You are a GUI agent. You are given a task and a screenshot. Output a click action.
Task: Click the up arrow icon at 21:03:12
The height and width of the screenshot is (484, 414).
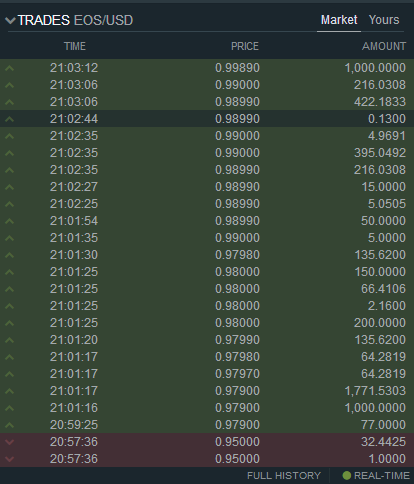10,68
